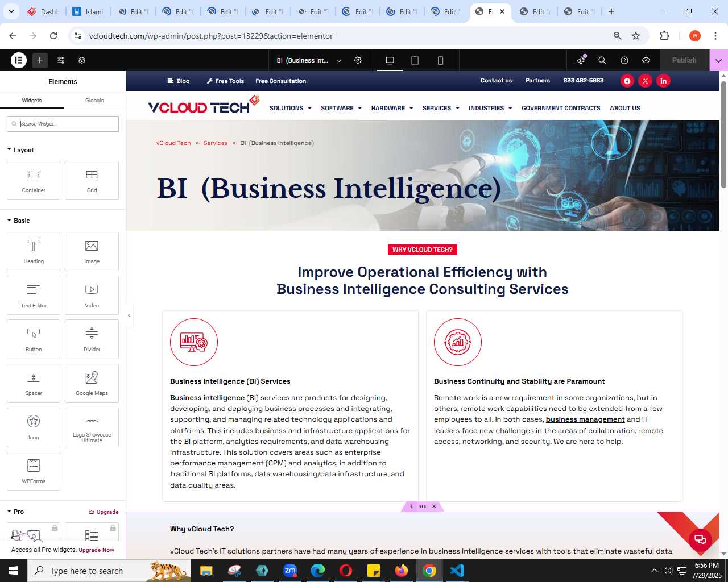The width and height of the screenshot is (728, 582).
Task: Switch to desktop responsive view
Action: (x=390, y=60)
